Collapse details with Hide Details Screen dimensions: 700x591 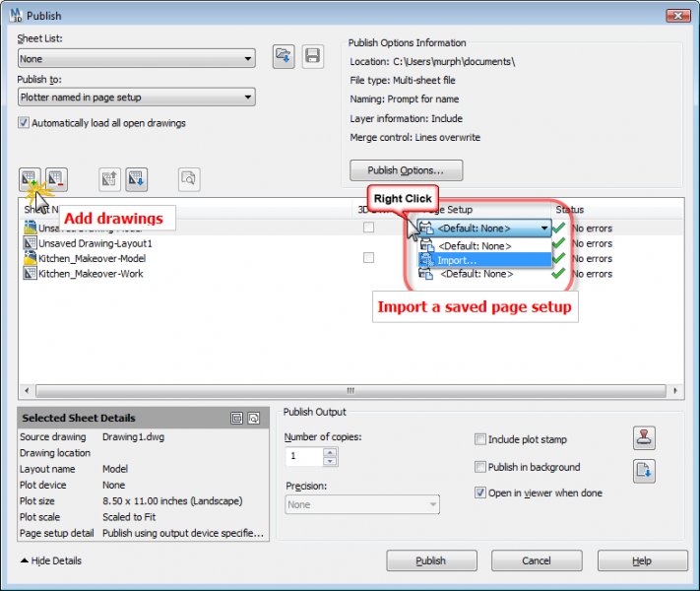[51, 560]
